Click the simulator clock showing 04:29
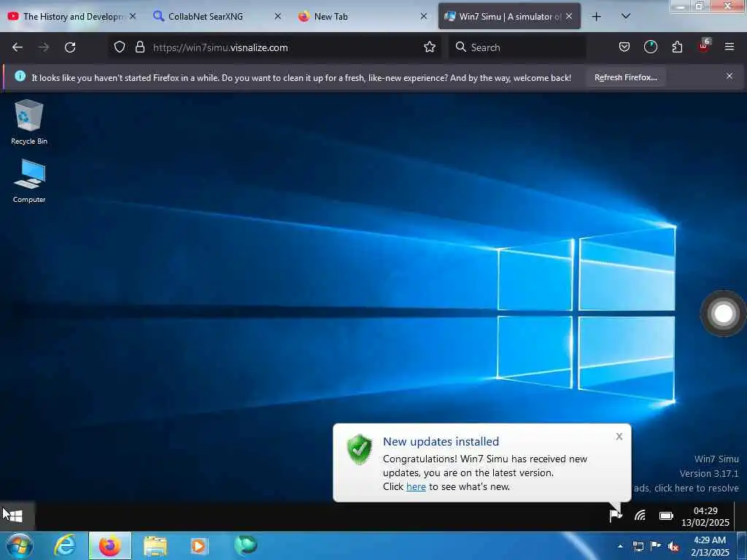747x560 pixels. (705, 517)
